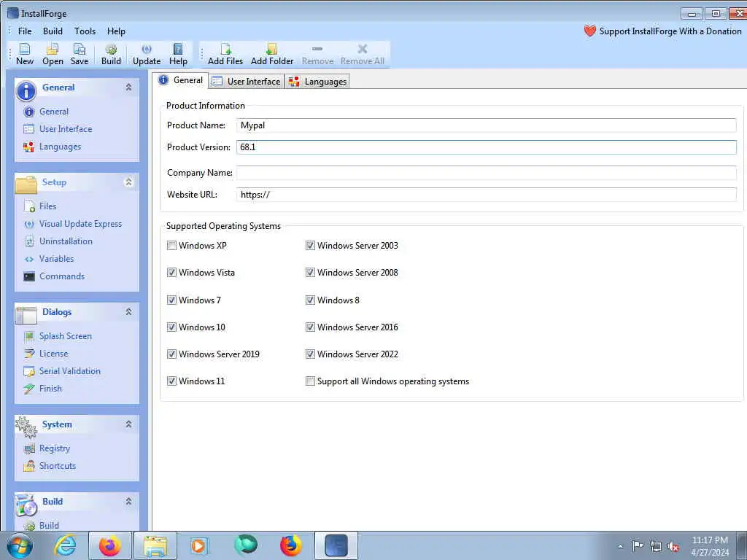This screenshot has width=747, height=560.
Task: Click the Update toolbar icon
Action: point(147,54)
